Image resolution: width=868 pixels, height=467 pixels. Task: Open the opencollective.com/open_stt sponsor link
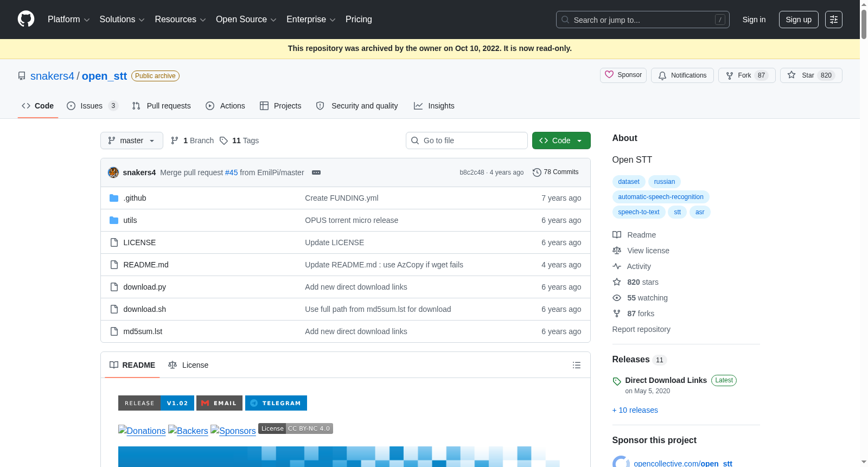(683, 464)
